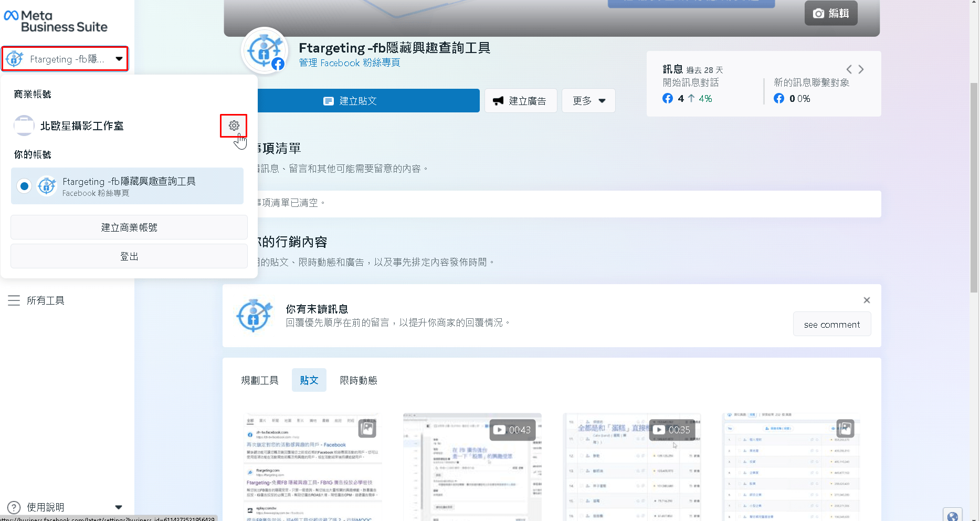
Task: Click Facebook icon beside 4 conversations
Action: pos(668,98)
